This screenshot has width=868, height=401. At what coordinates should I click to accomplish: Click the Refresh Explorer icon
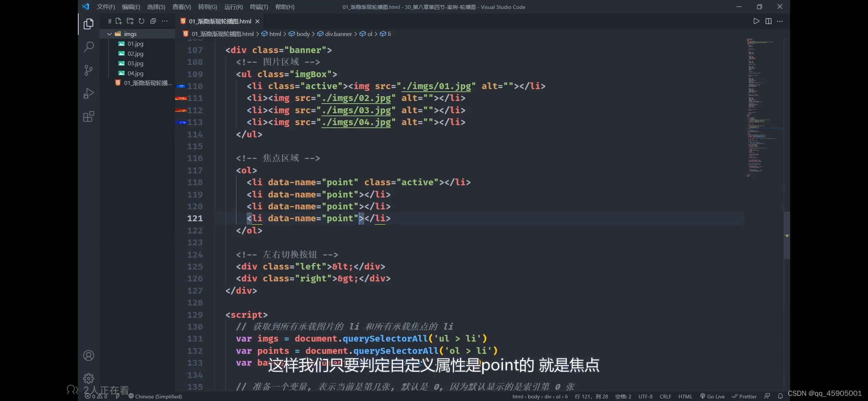(x=141, y=21)
